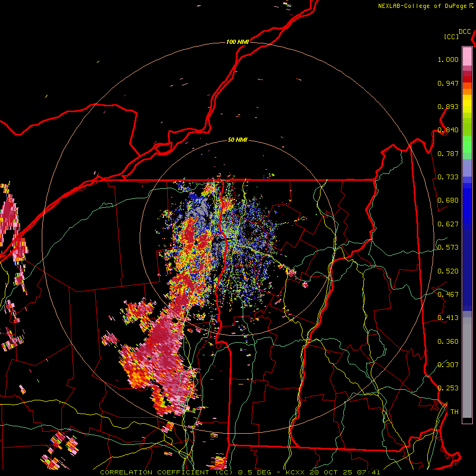This screenshot has height=476, width=476.
Task: Click the 0.360 scale value
Action: (x=448, y=342)
